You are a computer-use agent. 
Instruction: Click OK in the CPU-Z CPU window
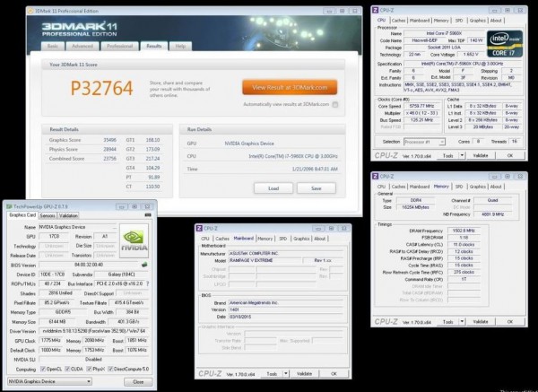point(510,155)
